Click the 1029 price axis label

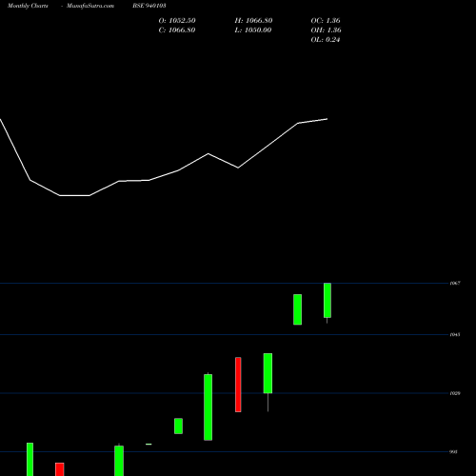pos(455,393)
